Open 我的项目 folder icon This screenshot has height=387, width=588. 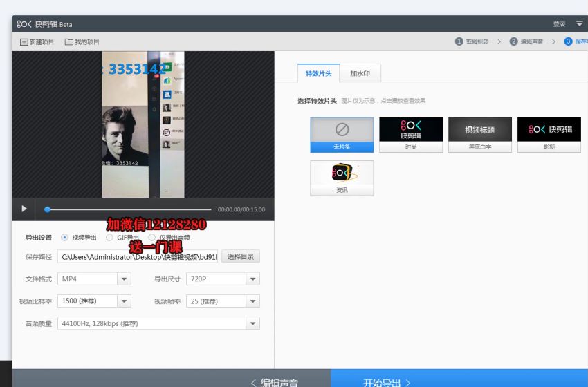click(x=68, y=42)
